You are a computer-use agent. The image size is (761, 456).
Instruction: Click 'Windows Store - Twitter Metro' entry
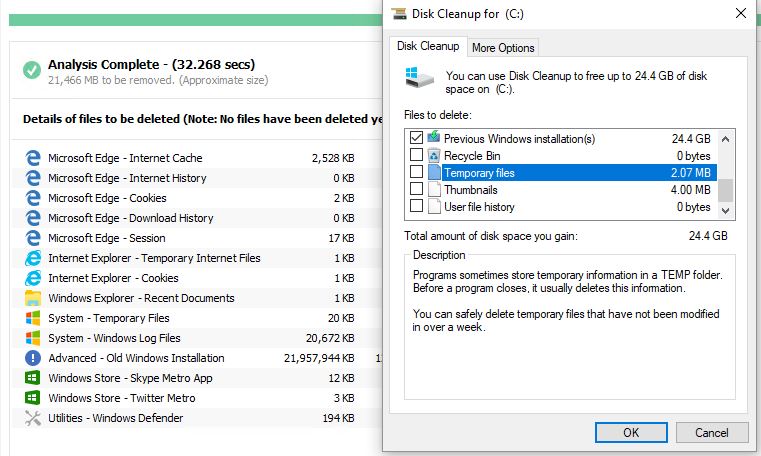pos(121,398)
